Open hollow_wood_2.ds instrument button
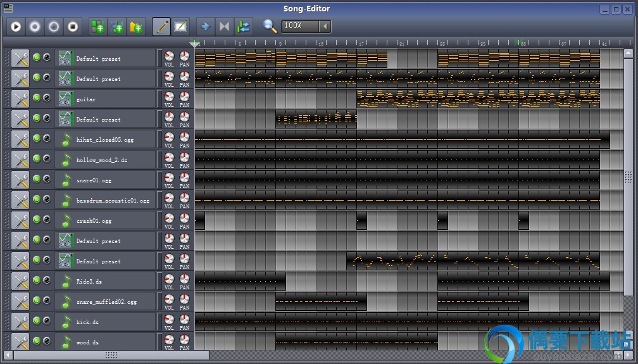This screenshot has height=364, width=638. (105, 160)
